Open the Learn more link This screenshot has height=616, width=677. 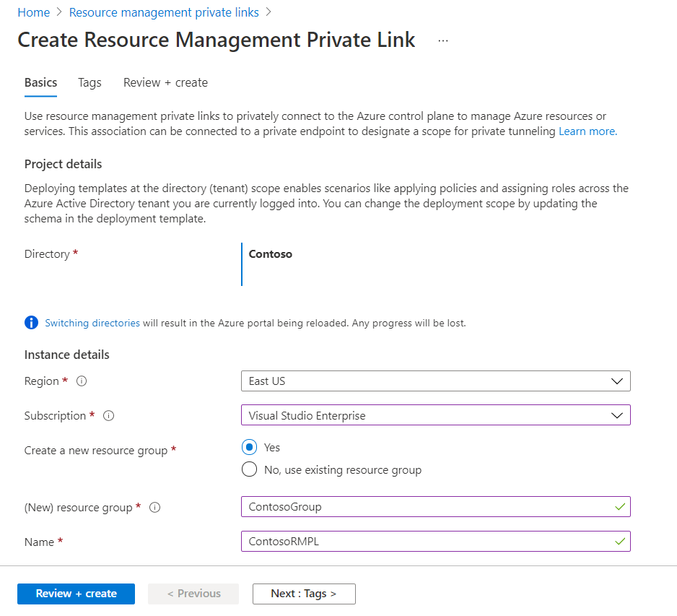588,131
